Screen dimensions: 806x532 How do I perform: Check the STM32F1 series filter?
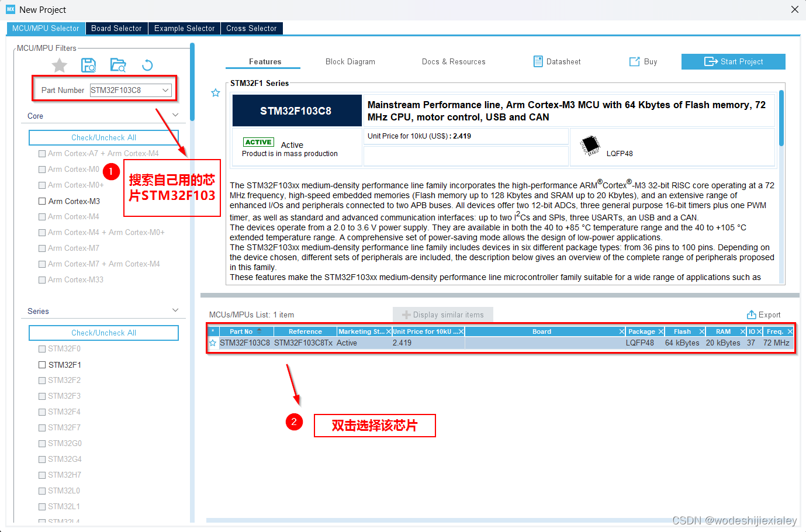point(42,365)
